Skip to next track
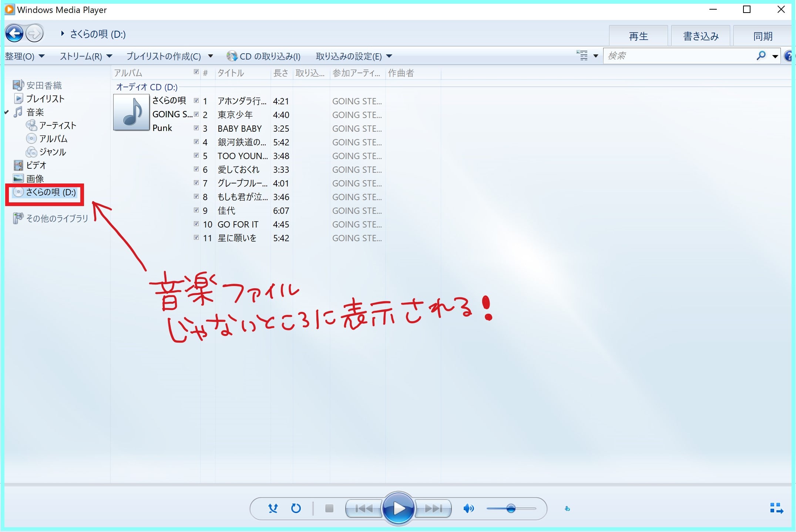The image size is (796, 532). click(x=433, y=509)
